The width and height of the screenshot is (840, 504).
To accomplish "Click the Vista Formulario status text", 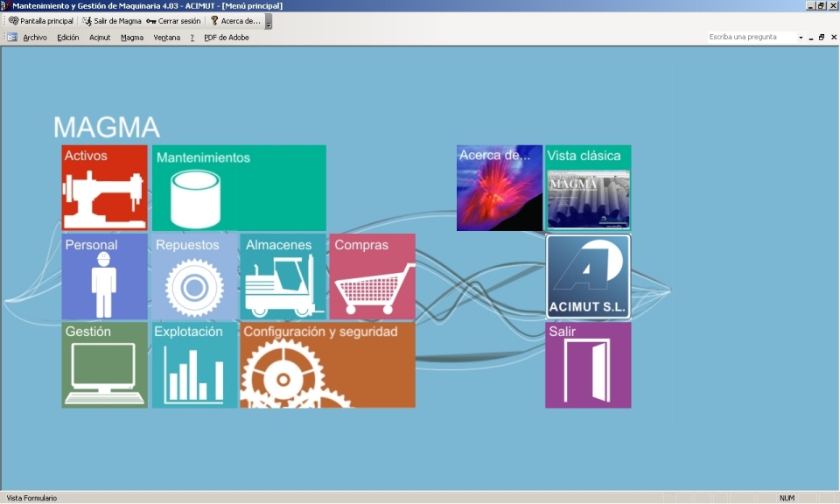I will point(31,498).
